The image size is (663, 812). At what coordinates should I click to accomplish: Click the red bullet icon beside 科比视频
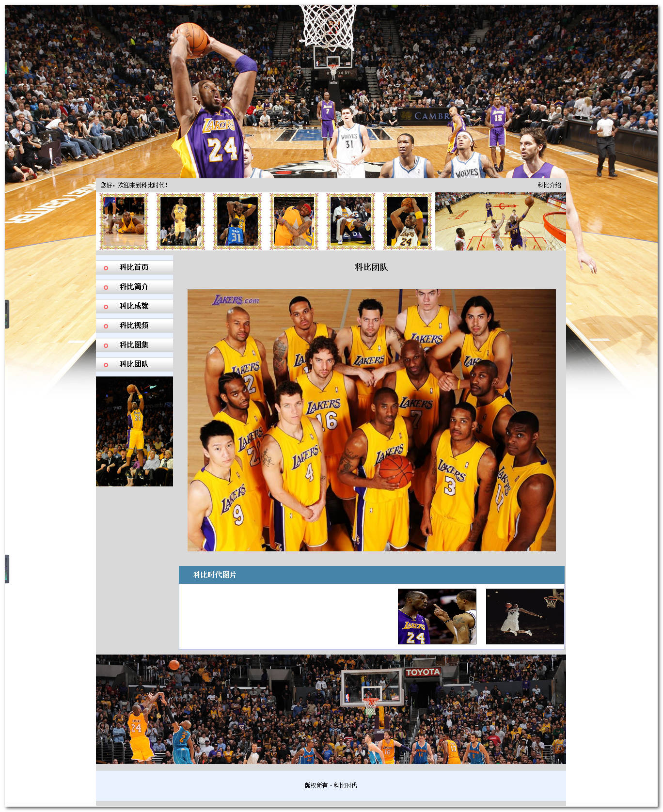coord(106,326)
